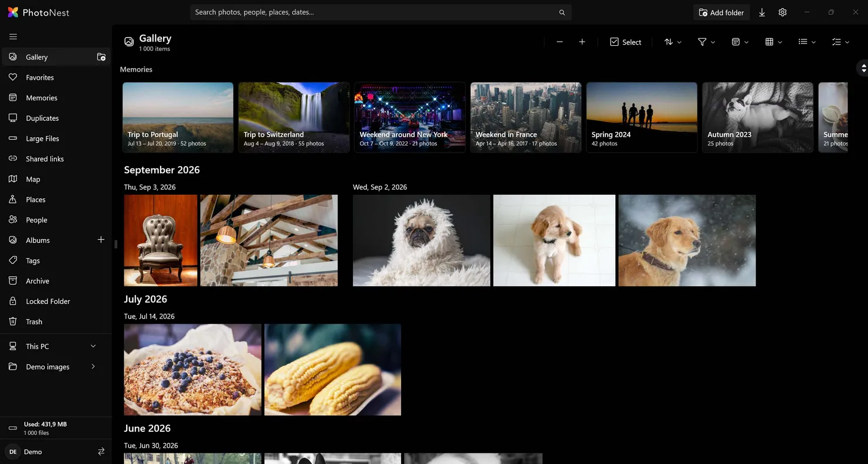868x464 pixels.
Task: Click the Tue, Jul 14, 2026 date label
Action: pyautogui.click(x=149, y=316)
